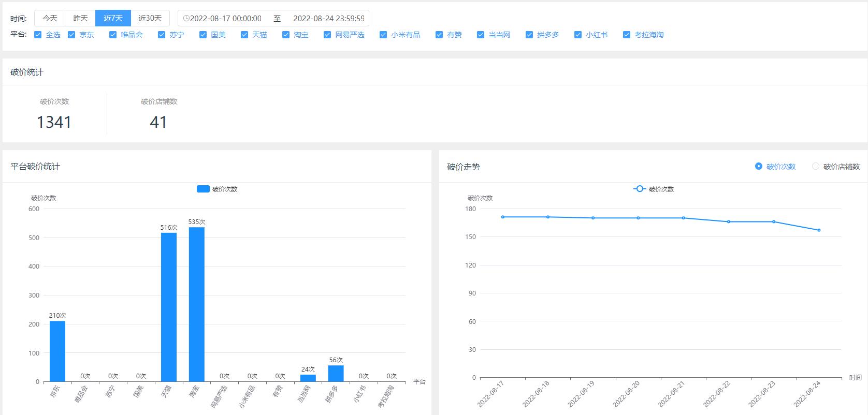Screen dimensions: 868x415
Task: Click the start date input field
Action: (x=226, y=18)
